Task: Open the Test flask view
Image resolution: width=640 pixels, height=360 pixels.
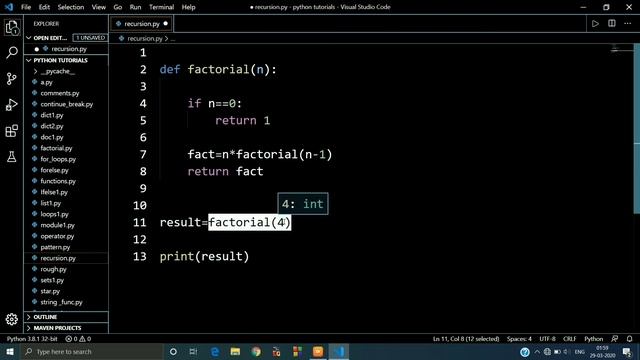Action: pyautogui.click(x=12, y=156)
